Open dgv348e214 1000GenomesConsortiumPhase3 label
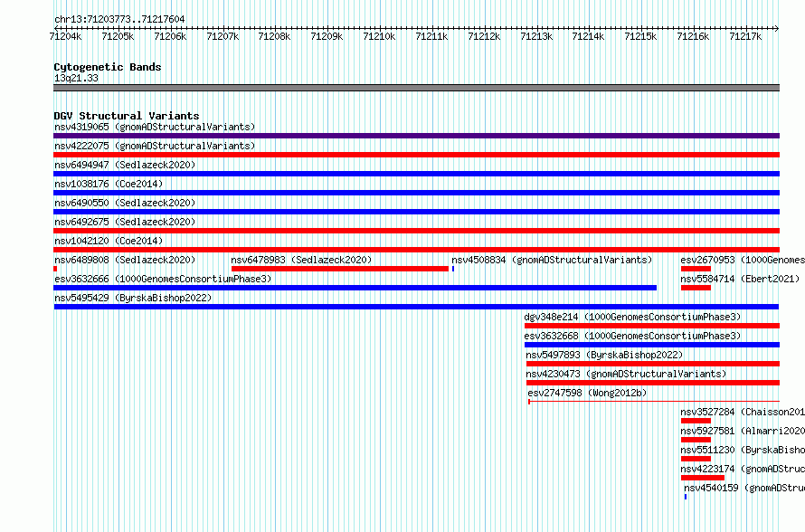The width and height of the screenshot is (805, 532). coord(632,317)
